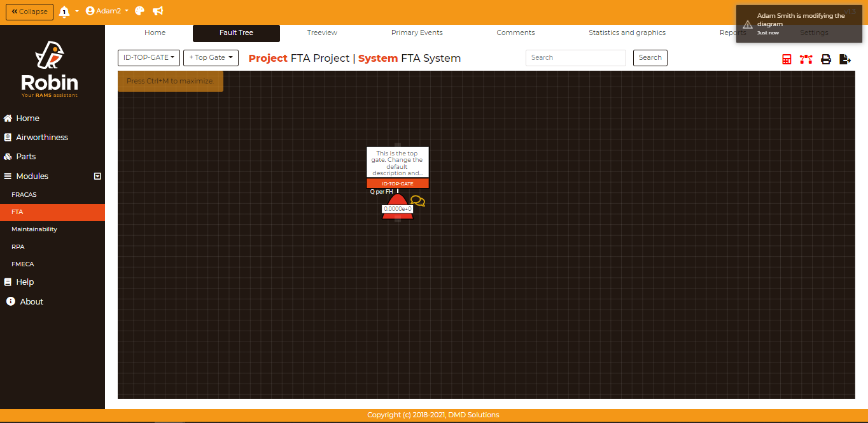Go to FMECA module in sidebar

coord(23,264)
